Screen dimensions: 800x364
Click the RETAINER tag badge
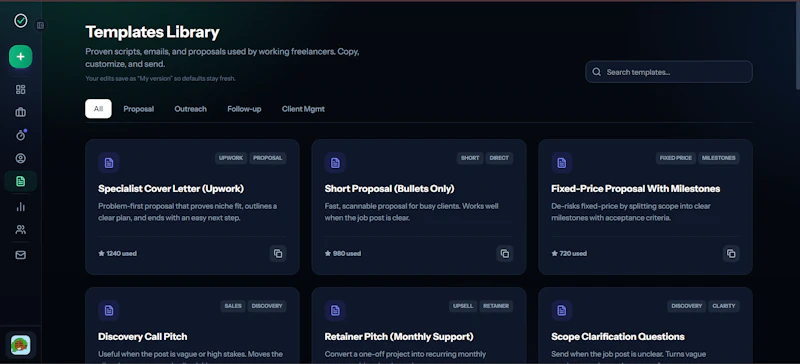coord(496,306)
